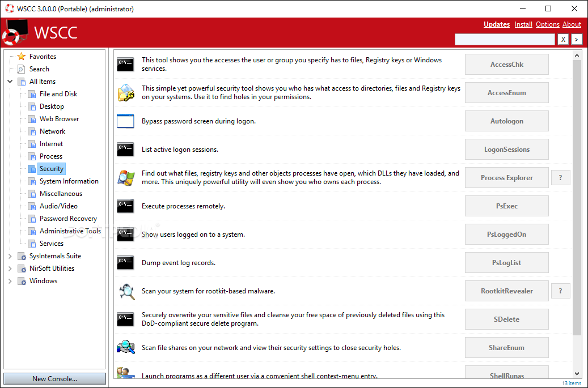Open a New Console
588x388 pixels.
[55, 378]
